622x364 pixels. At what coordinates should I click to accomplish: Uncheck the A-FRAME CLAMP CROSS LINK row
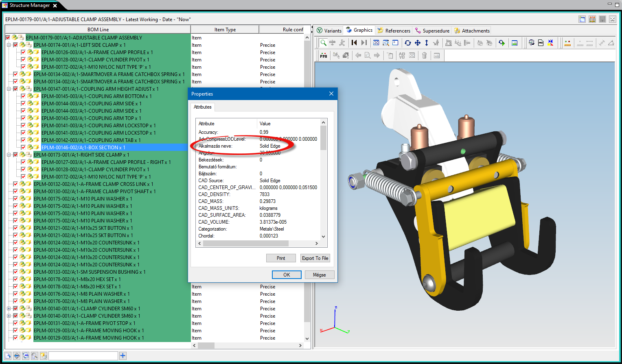[15, 184]
